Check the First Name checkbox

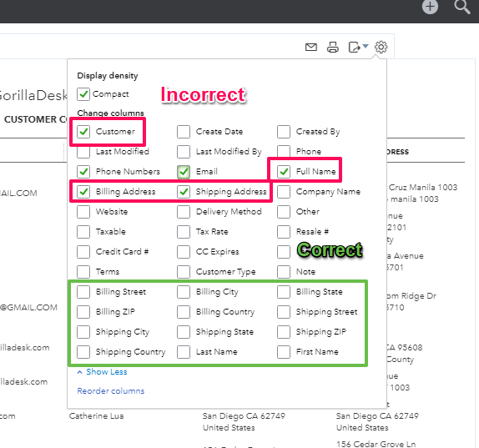pyautogui.click(x=284, y=352)
